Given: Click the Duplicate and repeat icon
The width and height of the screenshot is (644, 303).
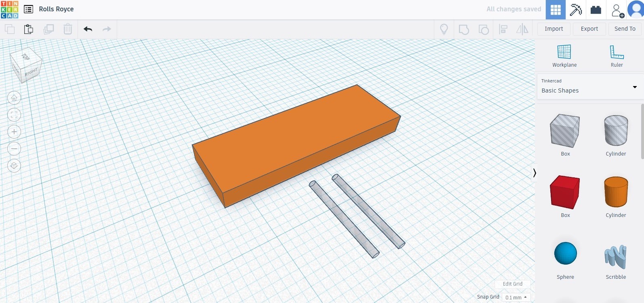Looking at the screenshot, I should pos(48,29).
